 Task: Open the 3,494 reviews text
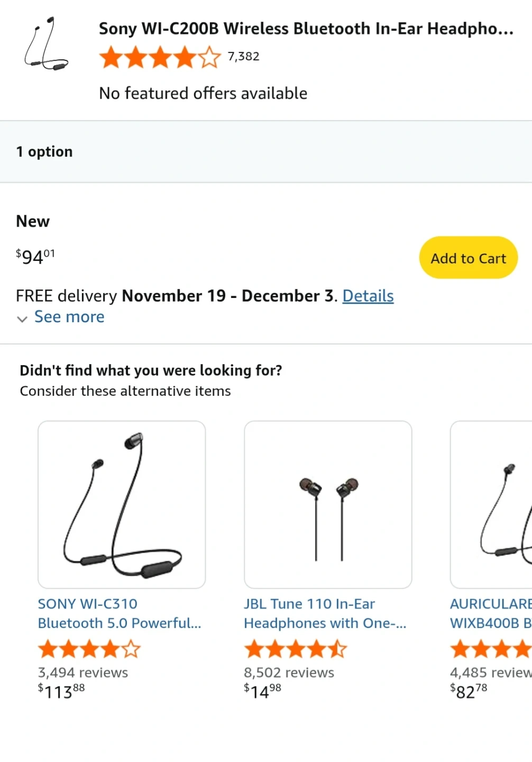click(x=83, y=673)
